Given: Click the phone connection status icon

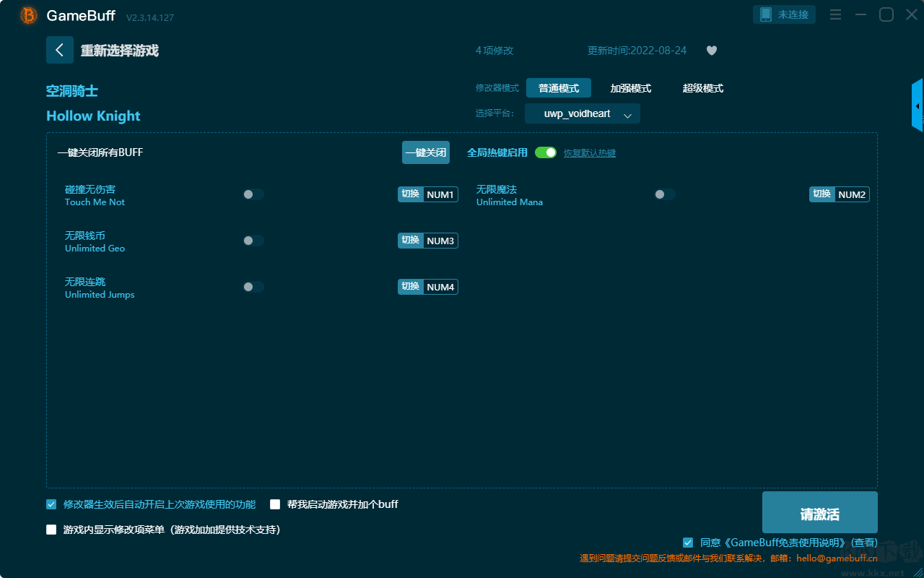Looking at the screenshot, I should (x=766, y=14).
